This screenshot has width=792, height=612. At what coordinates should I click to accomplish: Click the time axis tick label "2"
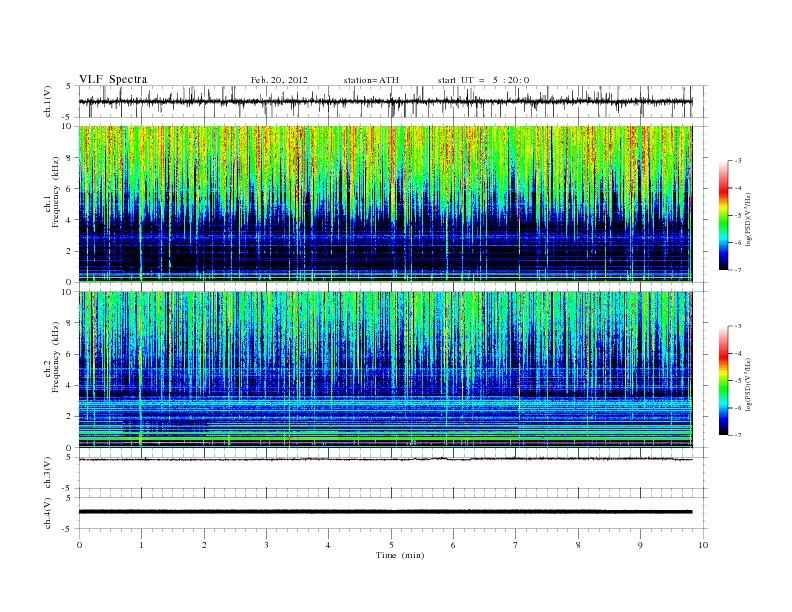[x=204, y=545]
